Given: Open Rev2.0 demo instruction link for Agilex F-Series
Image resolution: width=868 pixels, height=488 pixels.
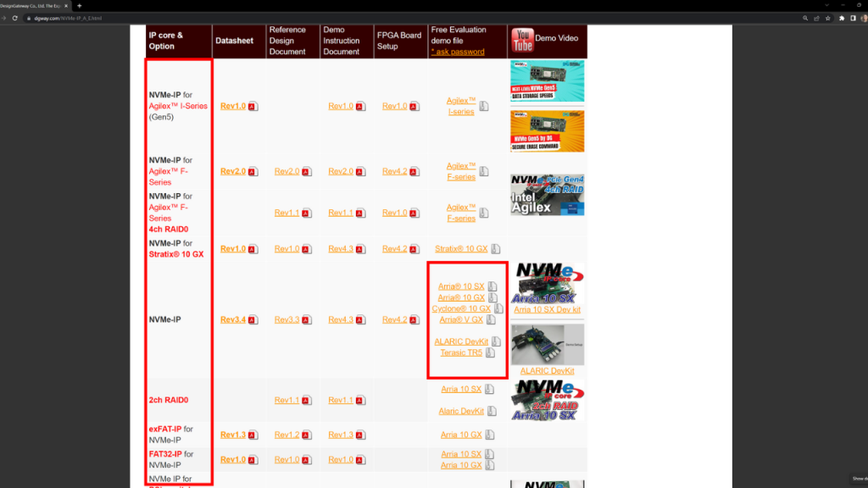Looking at the screenshot, I should tap(341, 171).
